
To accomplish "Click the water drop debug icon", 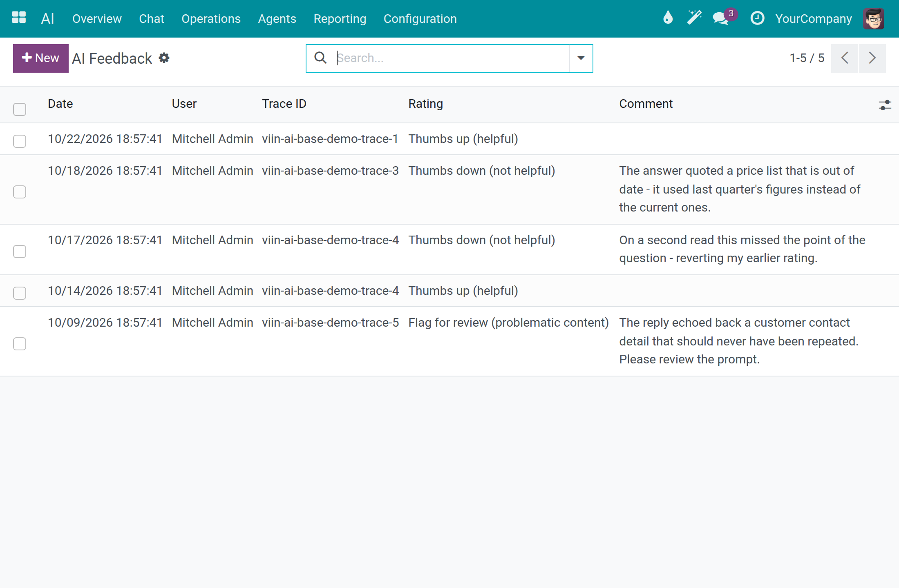I will pyautogui.click(x=668, y=18).
